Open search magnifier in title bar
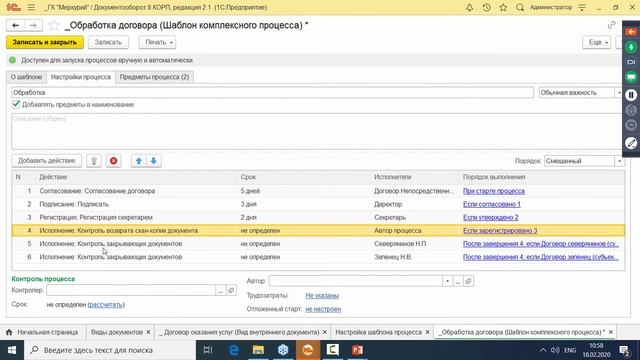640x360 pixels. click(520, 7)
